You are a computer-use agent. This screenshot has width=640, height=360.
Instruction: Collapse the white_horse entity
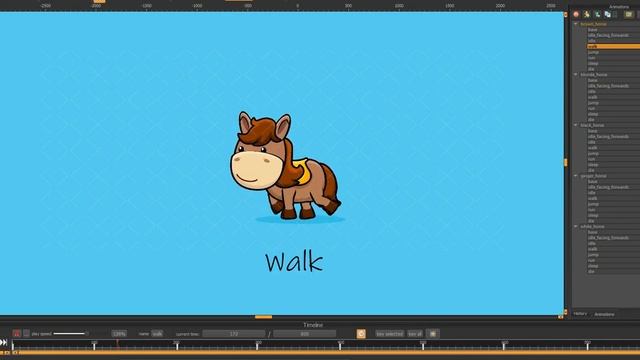click(576, 226)
